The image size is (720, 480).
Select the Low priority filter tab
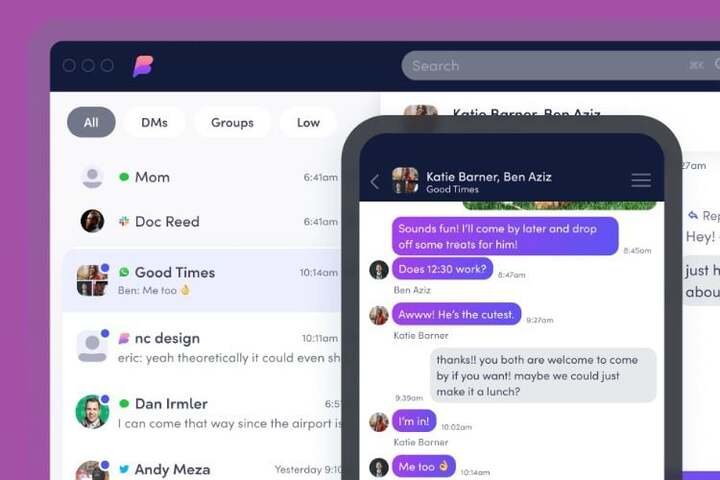coord(308,122)
